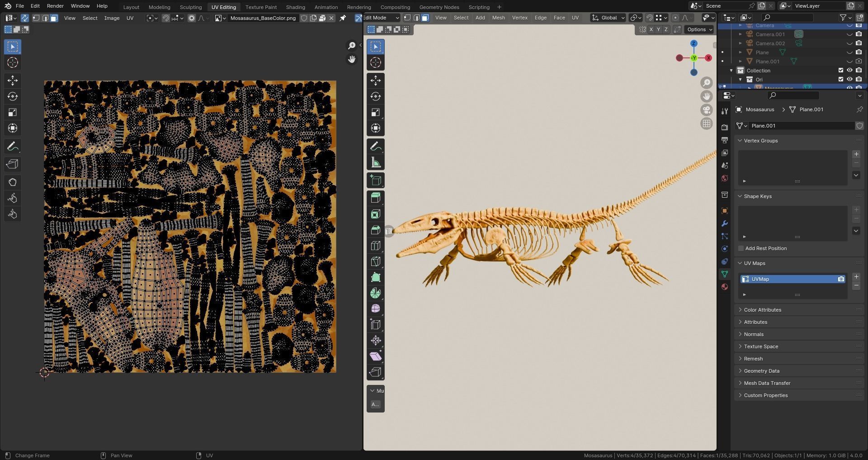The width and height of the screenshot is (868, 460).
Task: Toggle visibility of Ori collection in outliner
Action: pyautogui.click(x=849, y=80)
